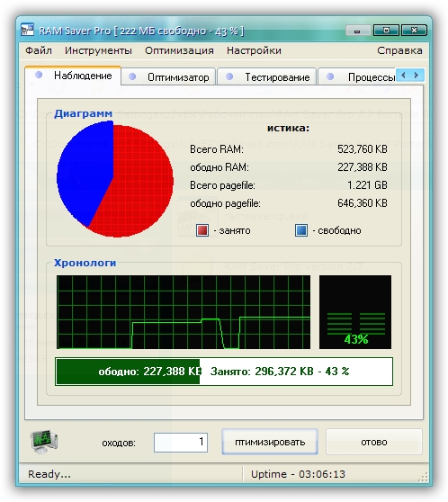
Task: Click the free pagefile value 646,360 KB
Action: click(x=363, y=203)
